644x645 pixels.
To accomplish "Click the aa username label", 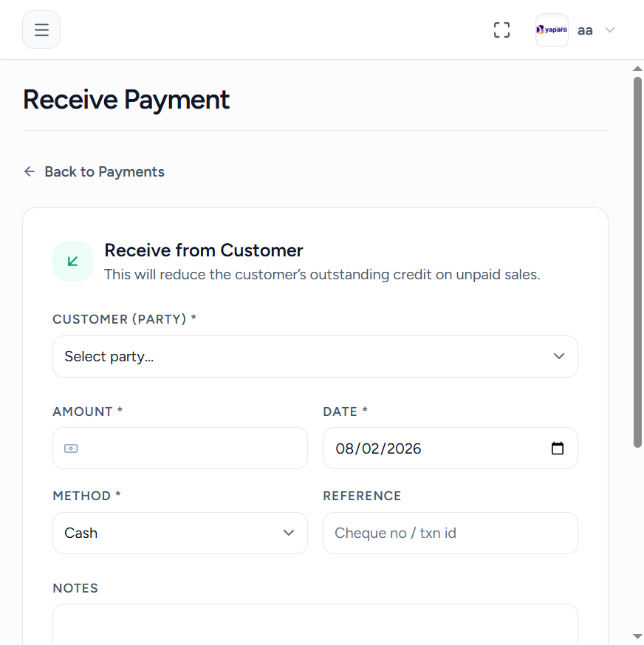I will click(x=585, y=30).
